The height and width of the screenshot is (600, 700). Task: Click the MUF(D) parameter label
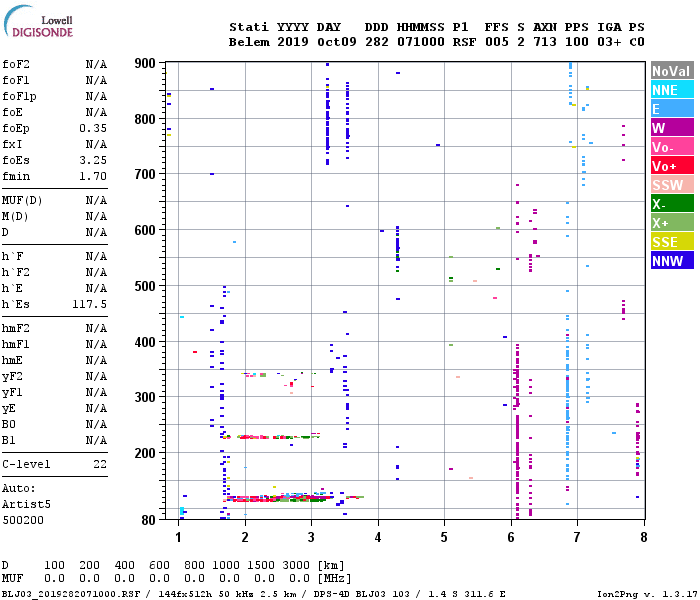pyautogui.click(x=22, y=200)
